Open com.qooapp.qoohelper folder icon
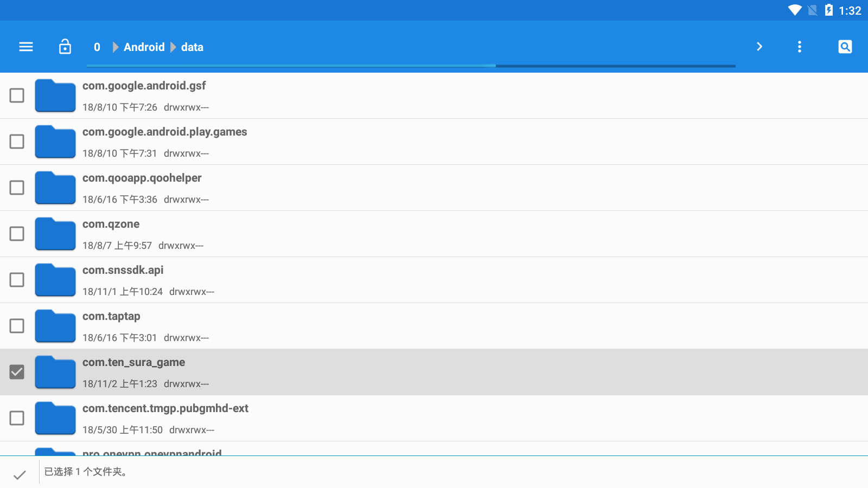 pos(55,188)
